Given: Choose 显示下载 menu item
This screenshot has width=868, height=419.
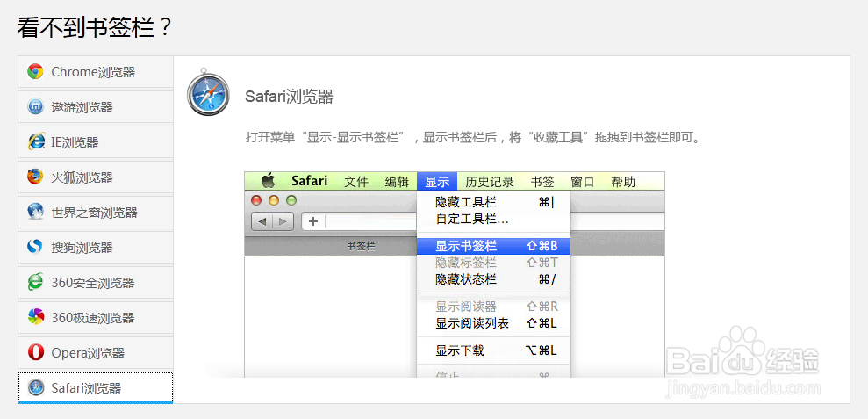Looking at the screenshot, I should click(493, 350).
